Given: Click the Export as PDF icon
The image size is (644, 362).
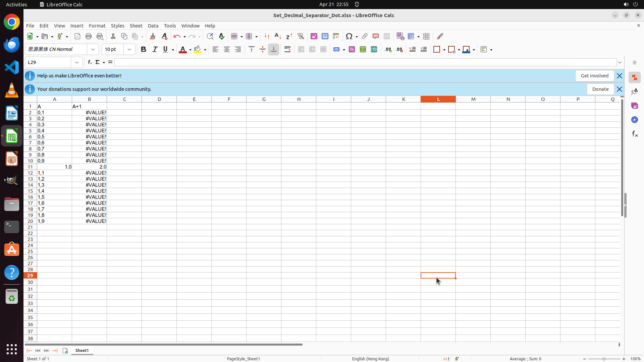Looking at the screenshot, I should (x=77, y=36).
